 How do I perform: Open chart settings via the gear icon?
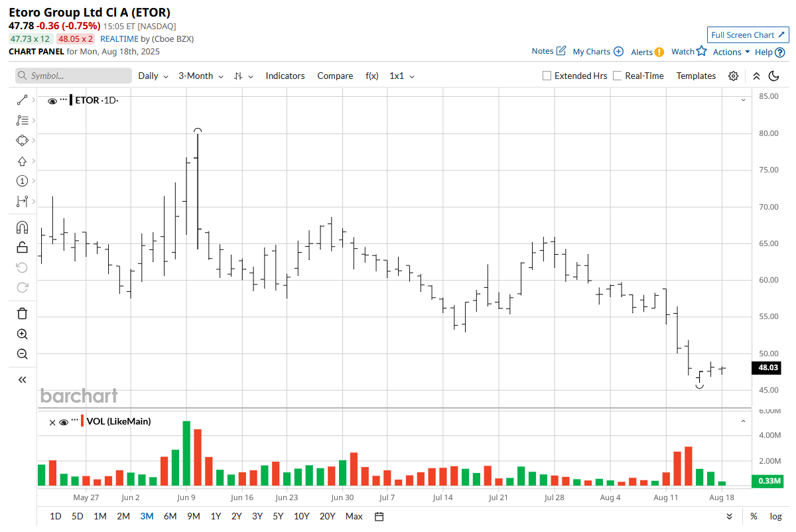(733, 76)
